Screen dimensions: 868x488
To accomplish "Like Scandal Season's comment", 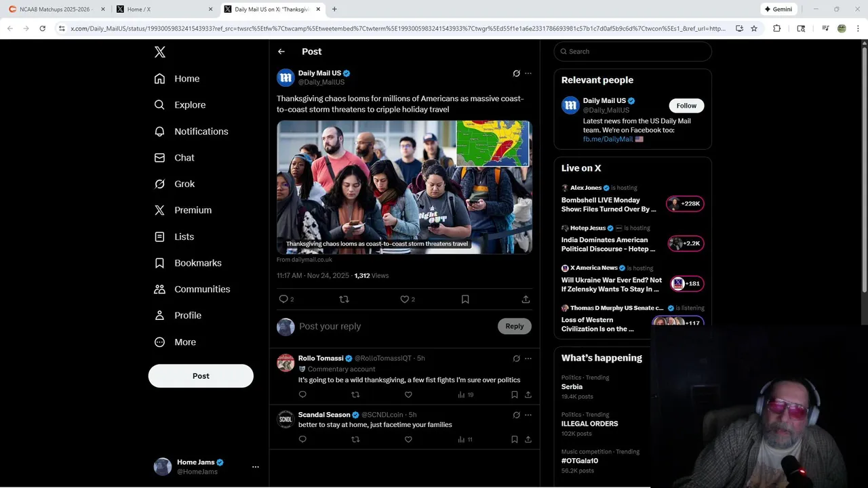I will 408,439.
